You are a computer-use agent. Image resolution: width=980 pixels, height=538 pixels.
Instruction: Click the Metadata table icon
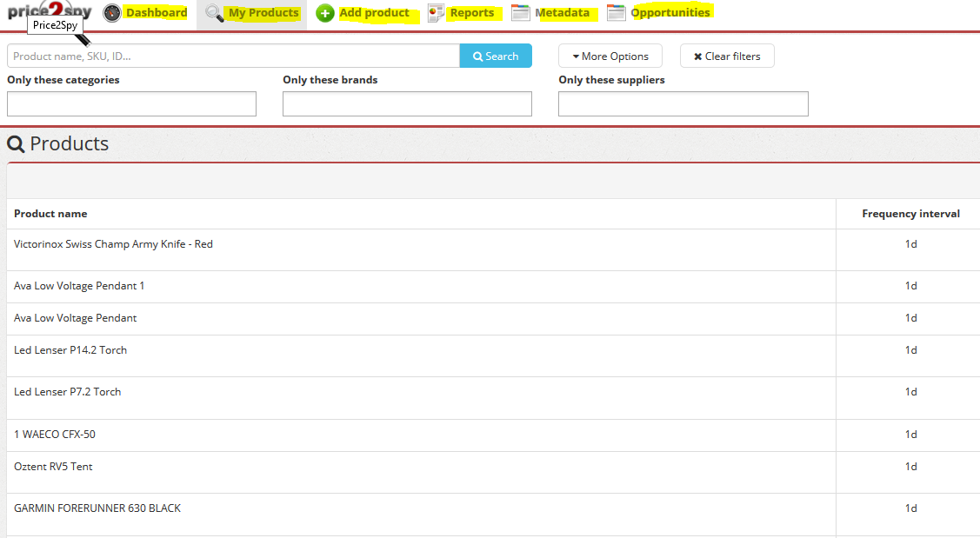pos(520,12)
